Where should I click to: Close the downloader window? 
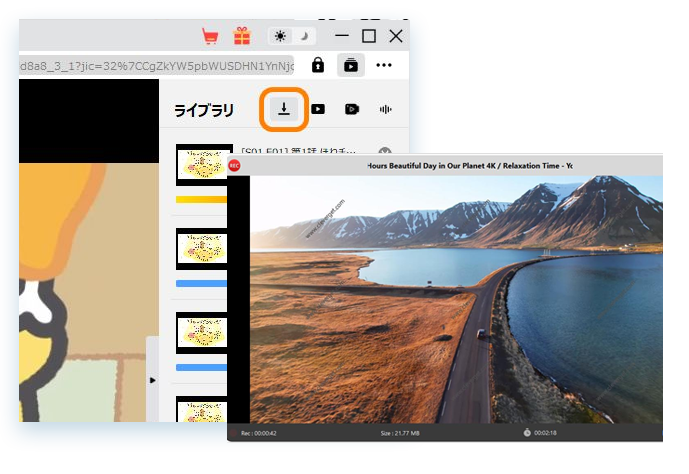(396, 36)
